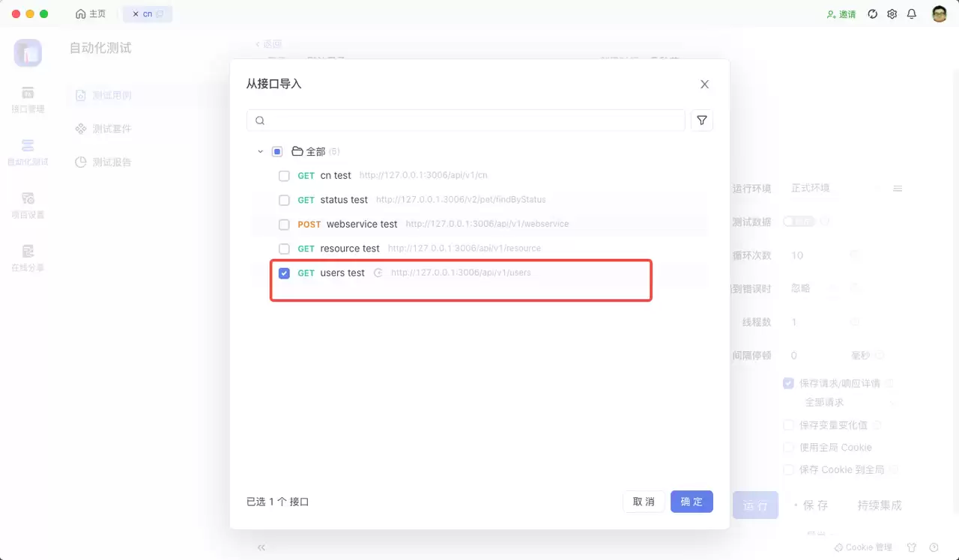The width and height of the screenshot is (959, 560).
Task: Toggle the 保存请求/响应详情 checkbox
Action: click(x=788, y=383)
